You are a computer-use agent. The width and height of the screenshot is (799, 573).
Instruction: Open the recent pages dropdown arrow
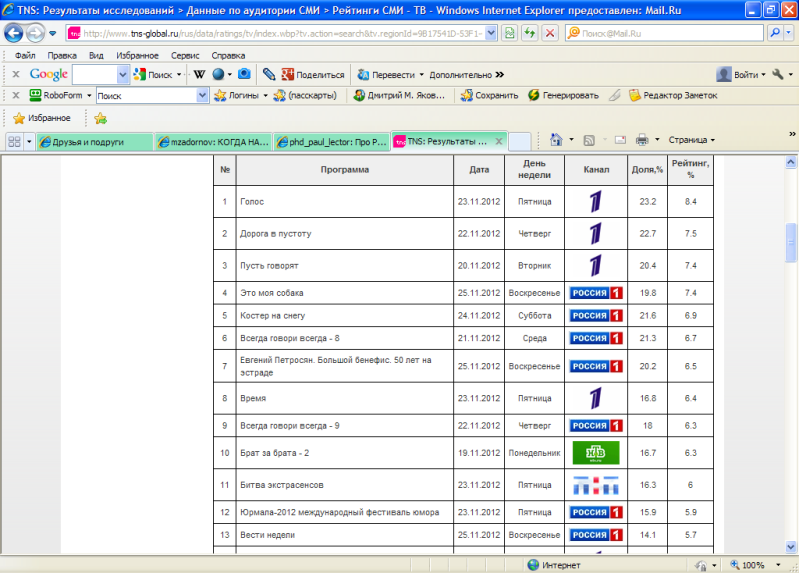[52, 34]
